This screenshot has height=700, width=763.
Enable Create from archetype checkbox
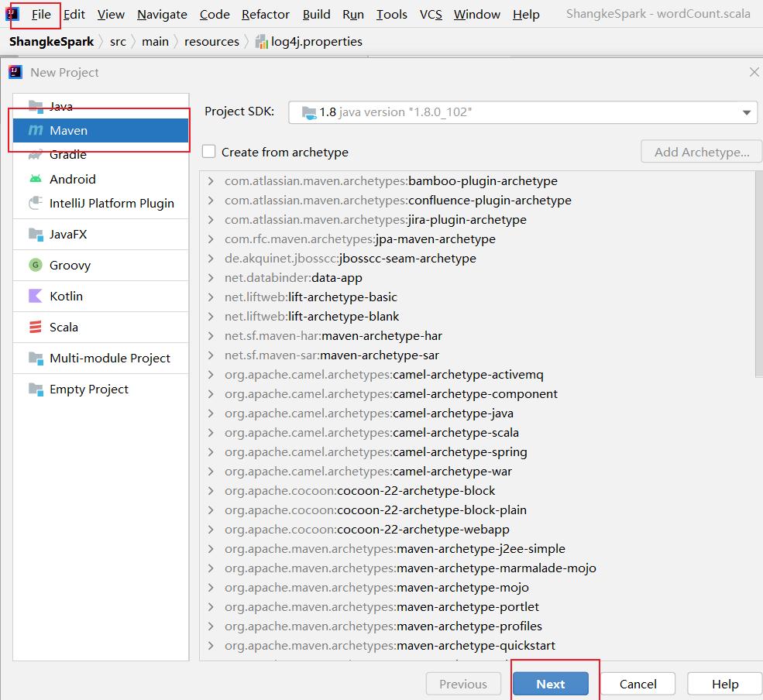coord(208,152)
